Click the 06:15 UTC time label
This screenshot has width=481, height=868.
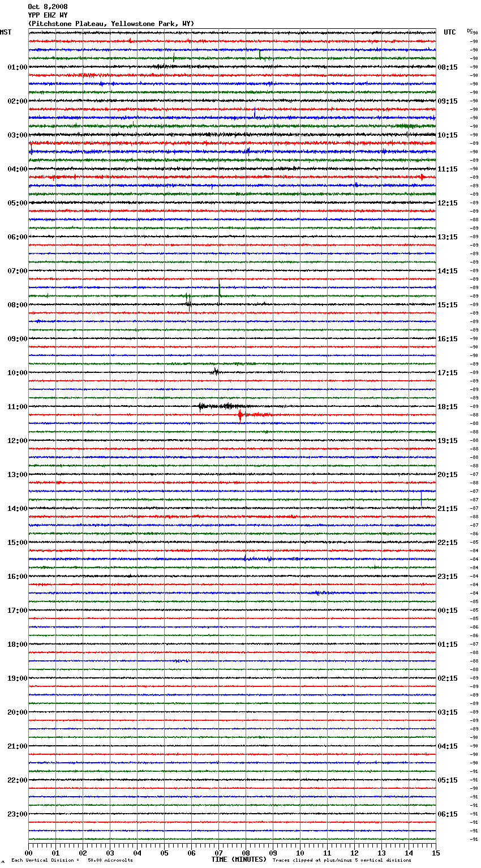[x=448, y=814]
